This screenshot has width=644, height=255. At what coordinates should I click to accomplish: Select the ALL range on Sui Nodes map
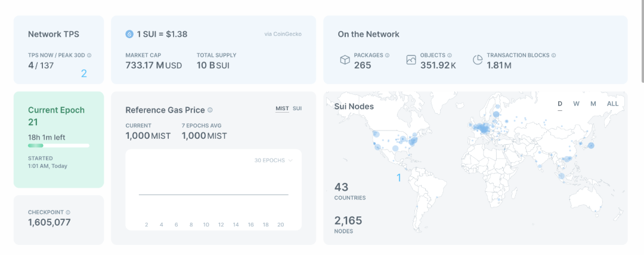pyautogui.click(x=612, y=104)
